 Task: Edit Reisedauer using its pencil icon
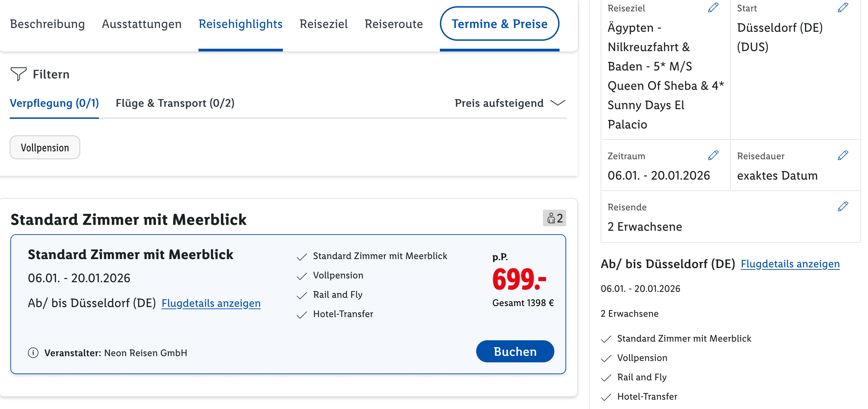(x=843, y=155)
